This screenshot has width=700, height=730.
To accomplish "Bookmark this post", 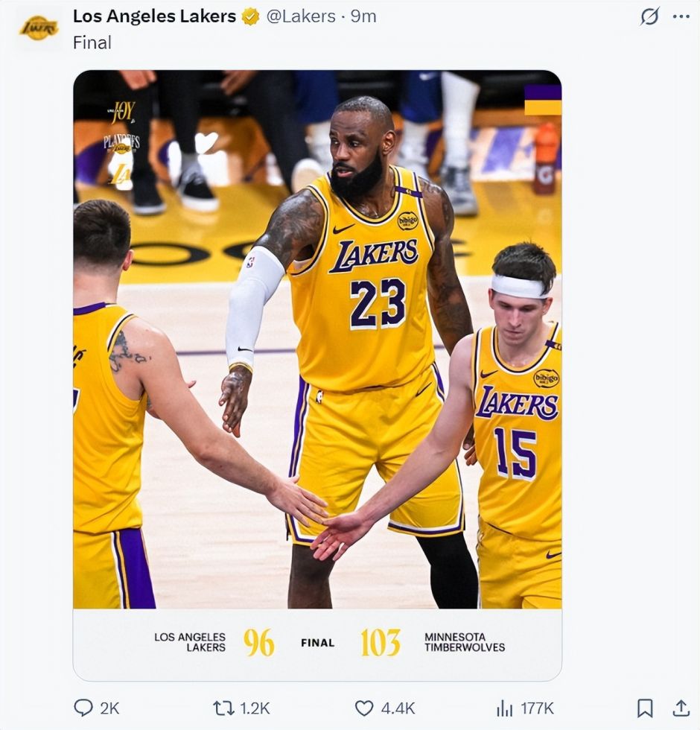I will pyautogui.click(x=645, y=708).
